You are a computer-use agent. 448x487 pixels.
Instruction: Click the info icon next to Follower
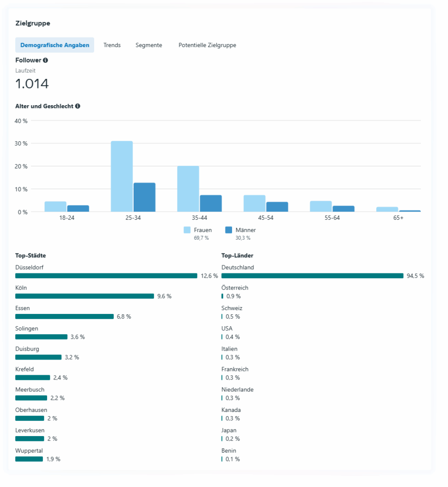pos(46,60)
